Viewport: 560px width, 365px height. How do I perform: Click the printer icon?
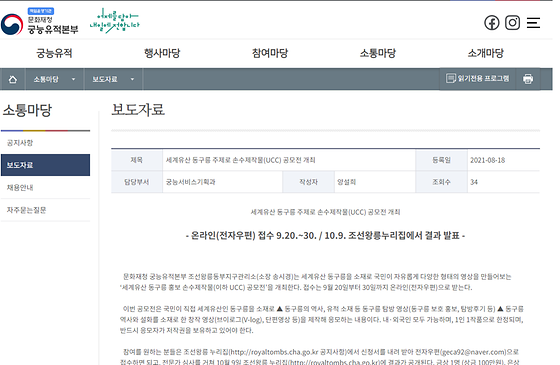pos(528,79)
